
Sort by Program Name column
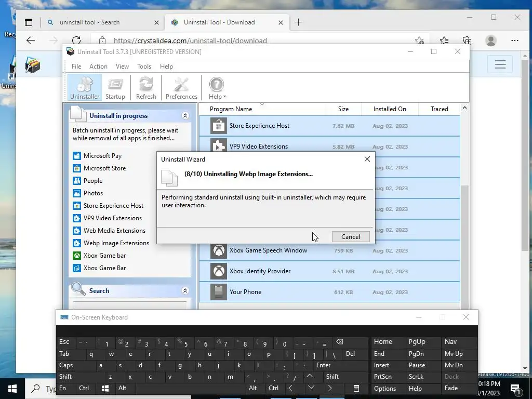[x=262, y=109]
